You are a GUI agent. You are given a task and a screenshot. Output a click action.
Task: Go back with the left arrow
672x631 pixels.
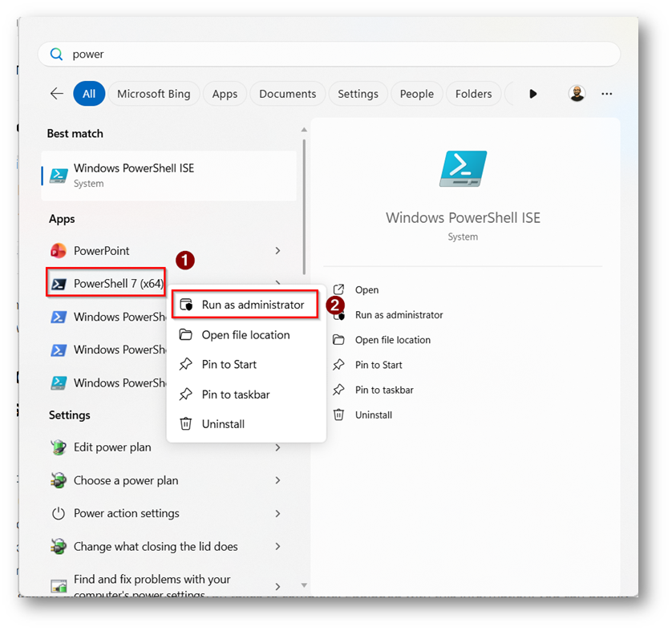[57, 93]
